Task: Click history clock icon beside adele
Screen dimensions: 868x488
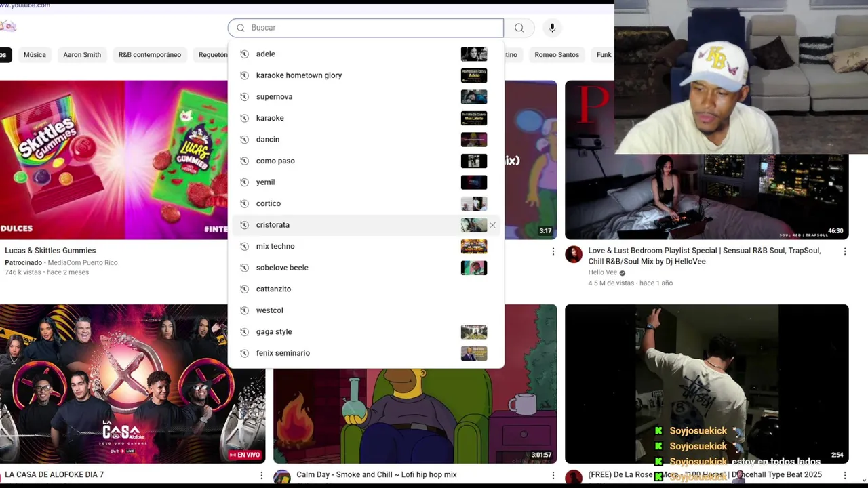Action: coord(244,54)
